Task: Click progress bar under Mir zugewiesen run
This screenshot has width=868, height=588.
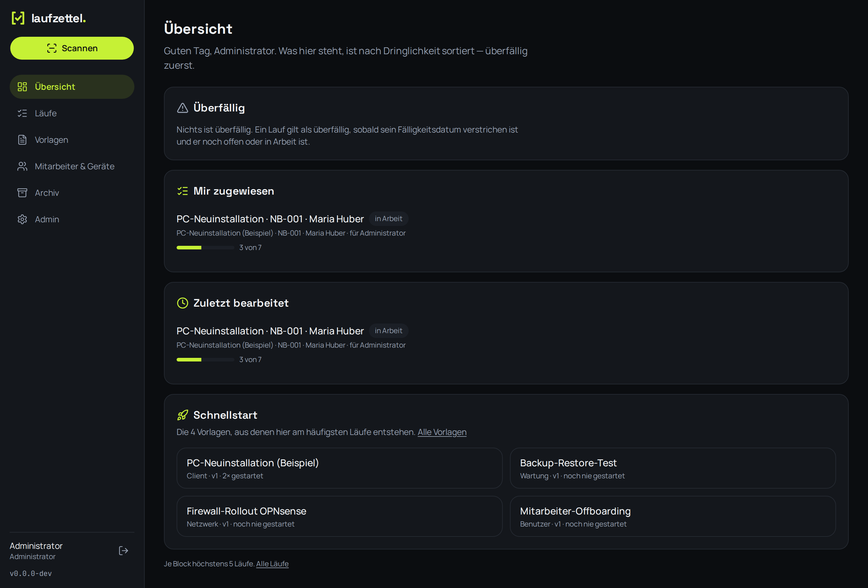Action: click(x=205, y=248)
